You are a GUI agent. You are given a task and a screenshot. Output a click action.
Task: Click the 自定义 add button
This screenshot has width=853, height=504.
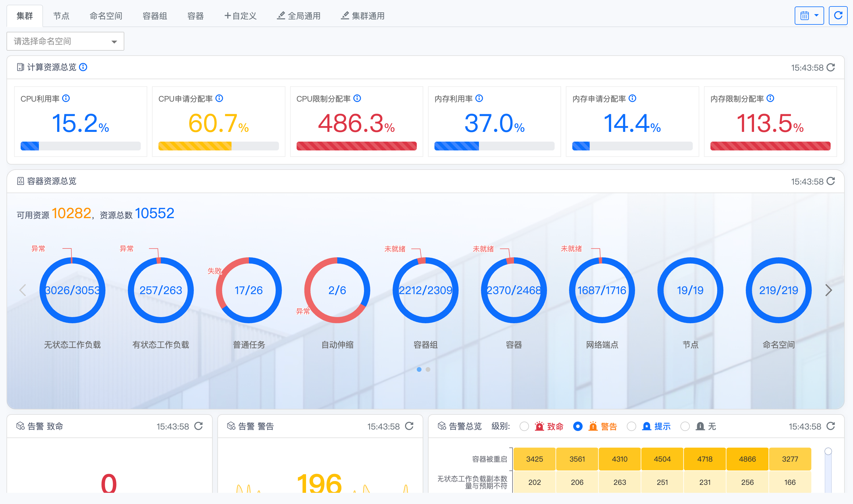click(x=240, y=16)
